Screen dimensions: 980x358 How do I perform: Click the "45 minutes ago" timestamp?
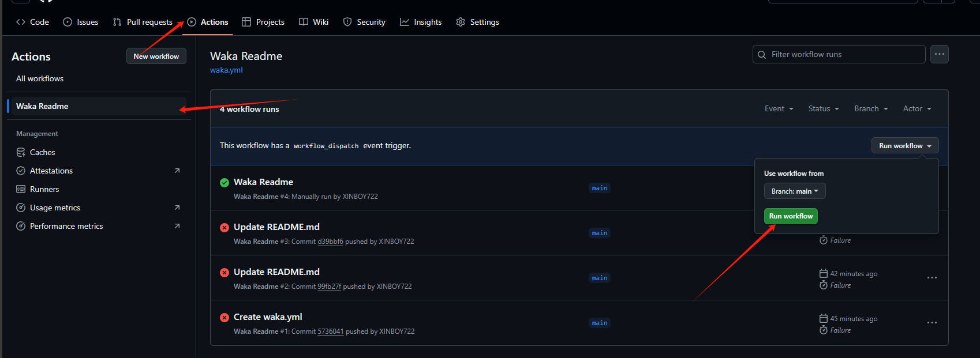[x=854, y=319]
